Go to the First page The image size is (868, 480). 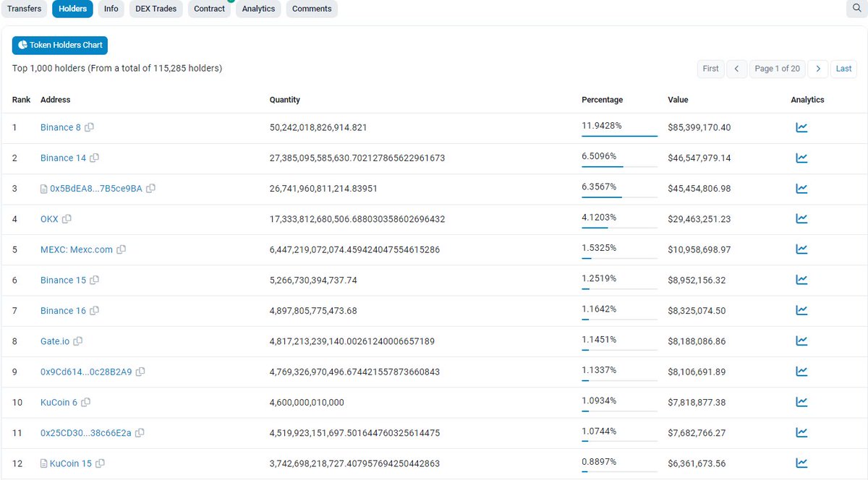(x=711, y=69)
